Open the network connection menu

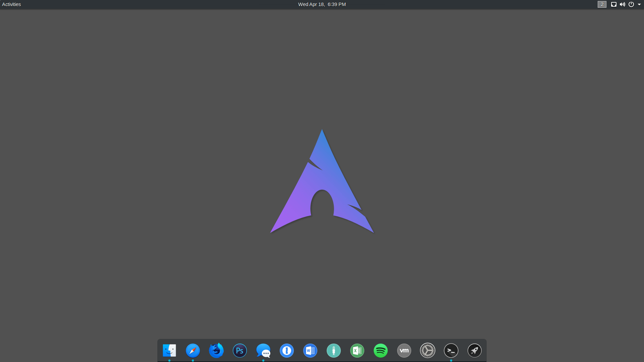pyautogui.click(x=614, y=4)
